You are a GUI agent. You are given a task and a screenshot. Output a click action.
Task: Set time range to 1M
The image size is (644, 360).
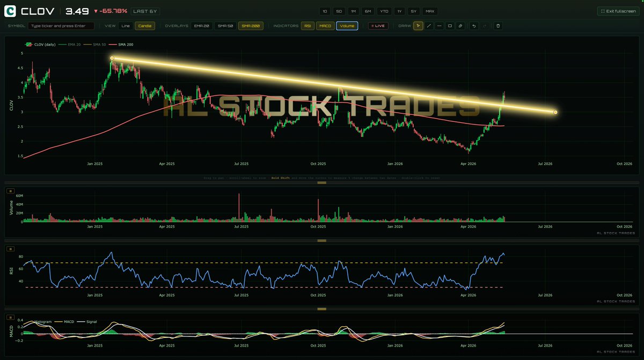click(x=353, y=11)
